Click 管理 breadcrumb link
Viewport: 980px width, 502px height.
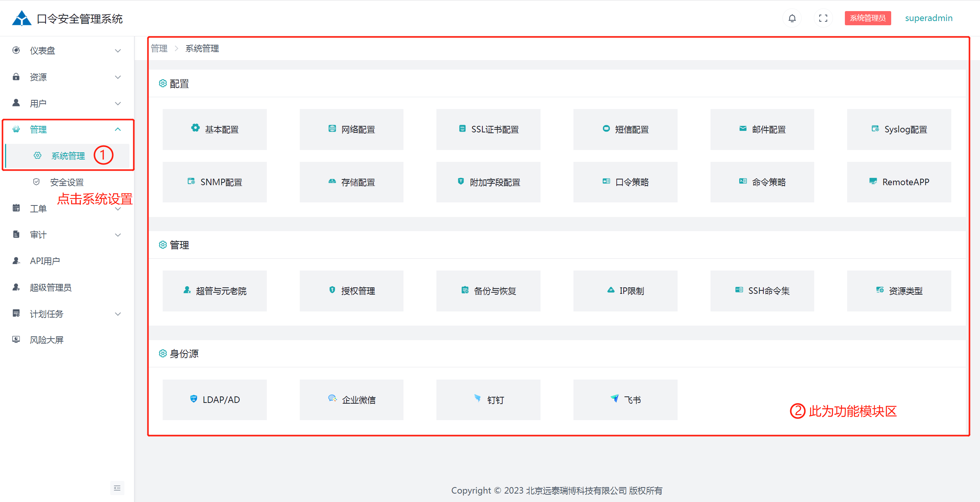(159, 49)
